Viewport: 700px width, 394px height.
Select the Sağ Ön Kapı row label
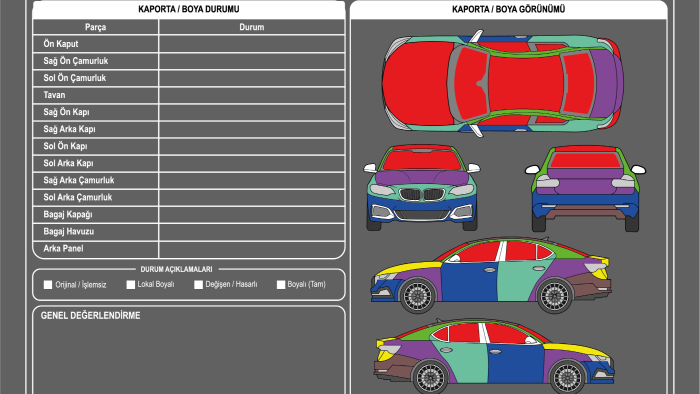(66, 112)
